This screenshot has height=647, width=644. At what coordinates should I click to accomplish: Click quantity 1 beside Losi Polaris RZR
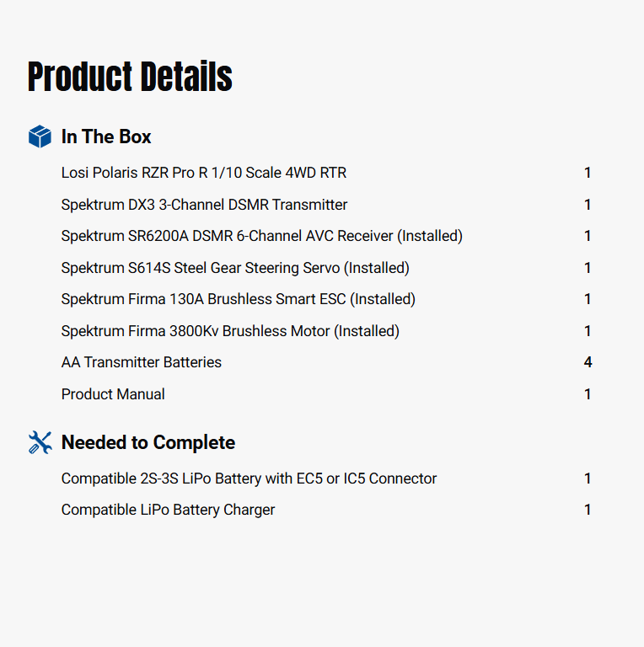click(588, 173)
